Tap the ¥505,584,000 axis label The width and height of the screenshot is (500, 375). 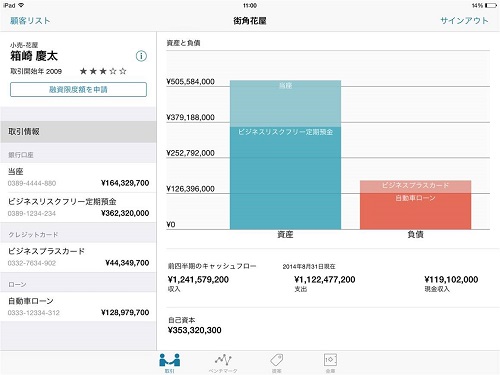pyautogui.click(x=190, y=82)
